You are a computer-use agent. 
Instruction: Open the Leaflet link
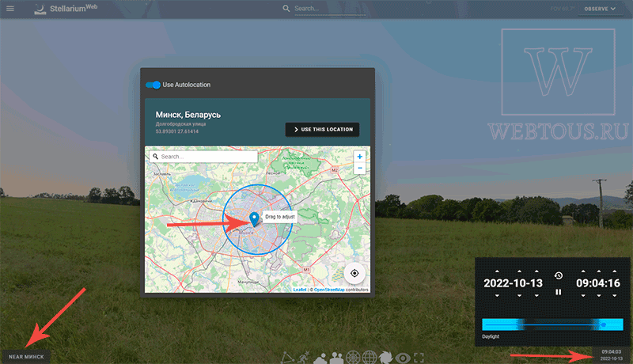(x=300, y=290)
